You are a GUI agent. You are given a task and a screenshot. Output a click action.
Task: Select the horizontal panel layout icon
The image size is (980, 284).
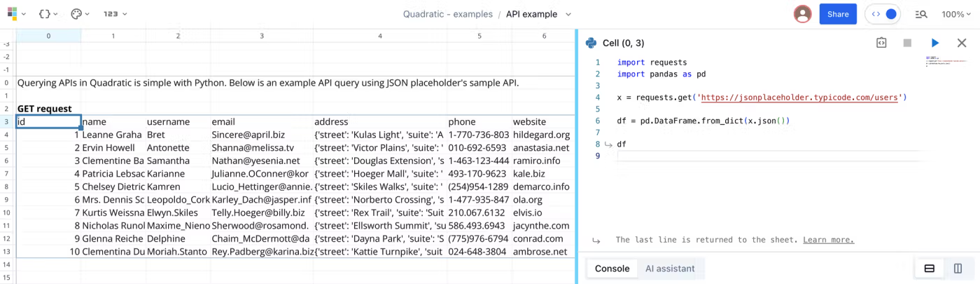click(929, 268)
